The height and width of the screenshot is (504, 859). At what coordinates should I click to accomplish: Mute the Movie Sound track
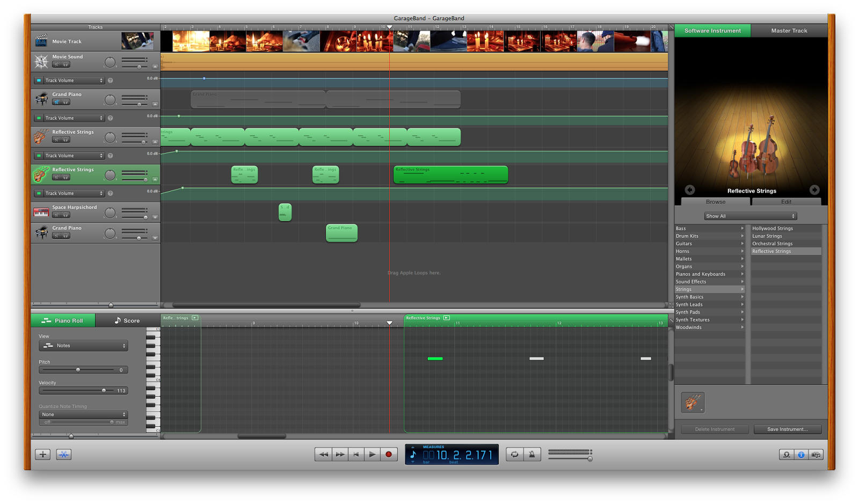tap(56, 64)
